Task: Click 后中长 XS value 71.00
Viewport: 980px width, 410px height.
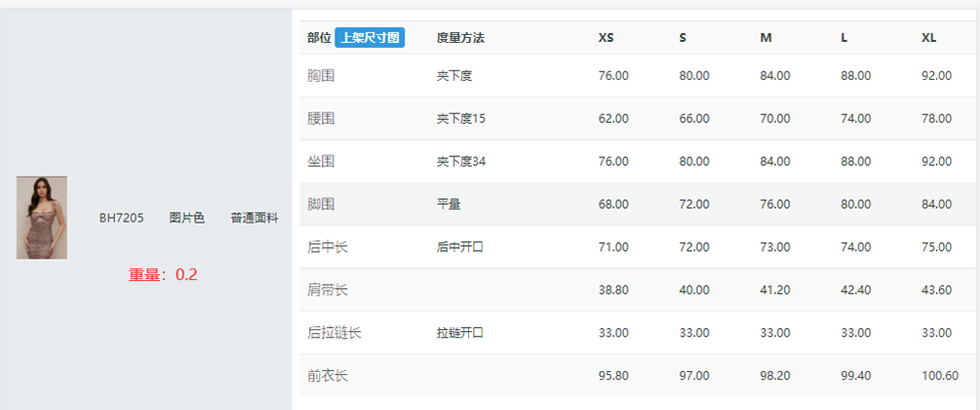Action: [x=613, y=247]
